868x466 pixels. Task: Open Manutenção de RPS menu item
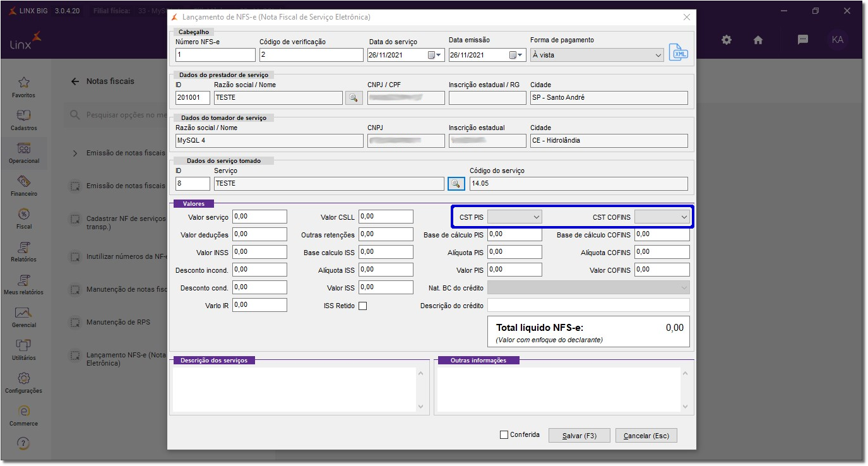click(x=119, y=323)
